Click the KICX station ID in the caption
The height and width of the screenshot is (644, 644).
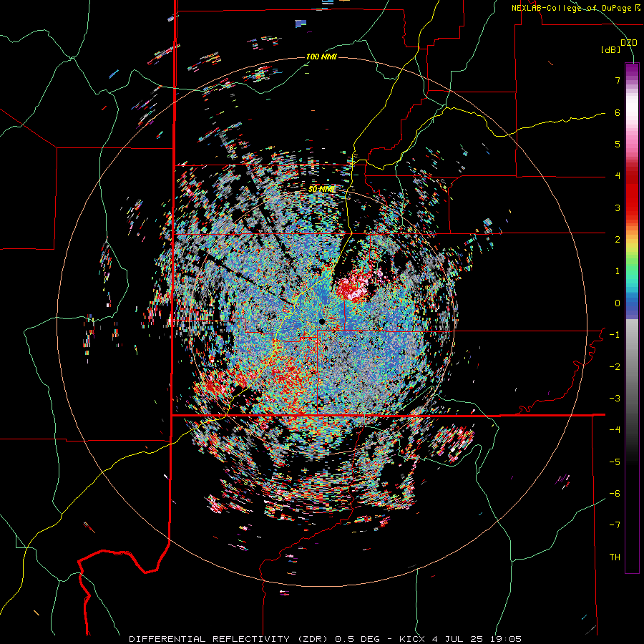point(413,639)
